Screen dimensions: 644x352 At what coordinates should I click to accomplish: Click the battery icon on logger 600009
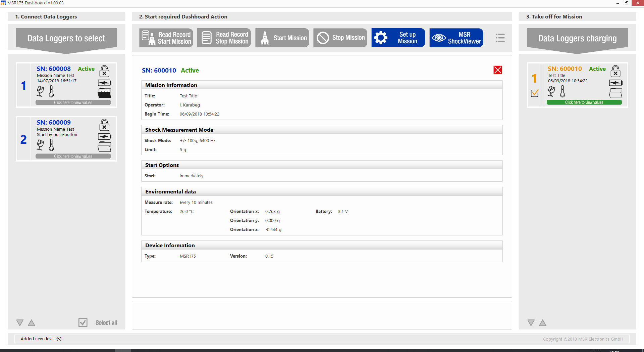[x=105, y=137]
